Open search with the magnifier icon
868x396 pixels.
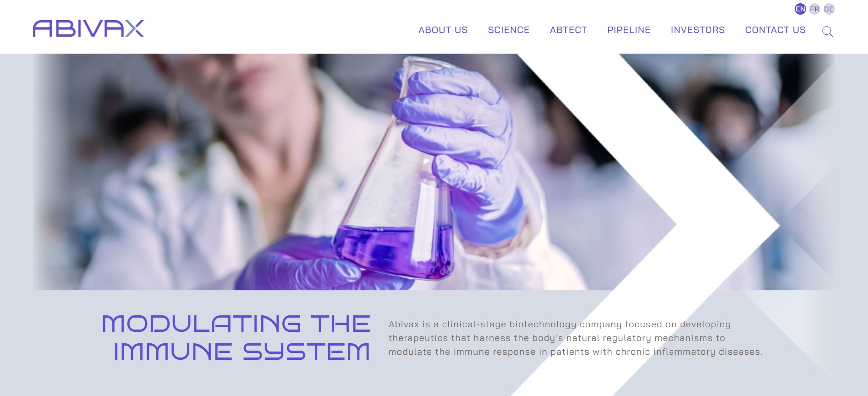(827, 31)
